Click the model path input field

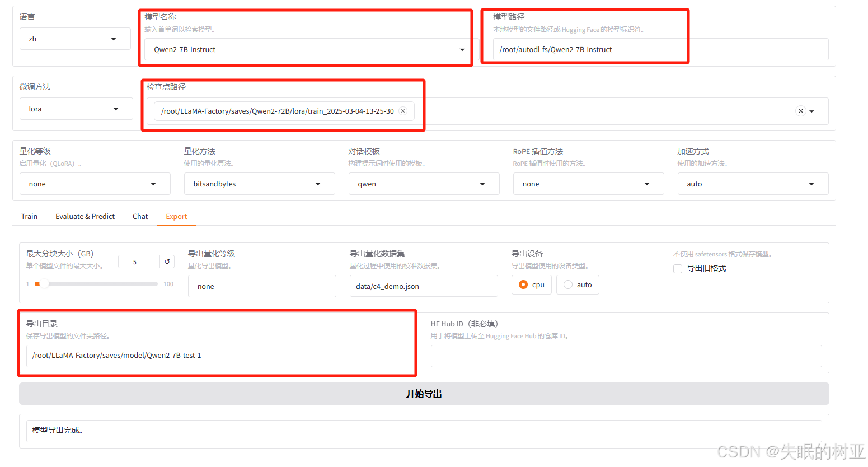point(660,49)
